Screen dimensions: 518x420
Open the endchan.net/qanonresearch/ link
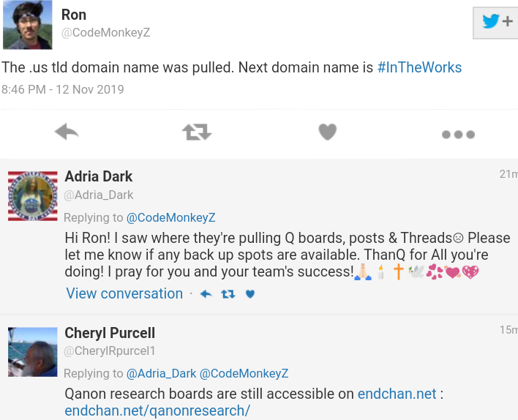tap(157, 410)
